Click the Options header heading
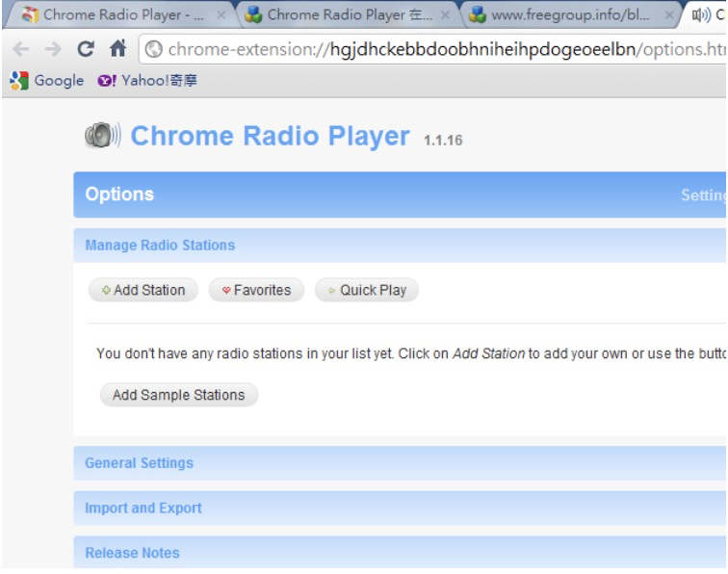Image resolution: width=728 pixels, height=574 pixels. 119,195
